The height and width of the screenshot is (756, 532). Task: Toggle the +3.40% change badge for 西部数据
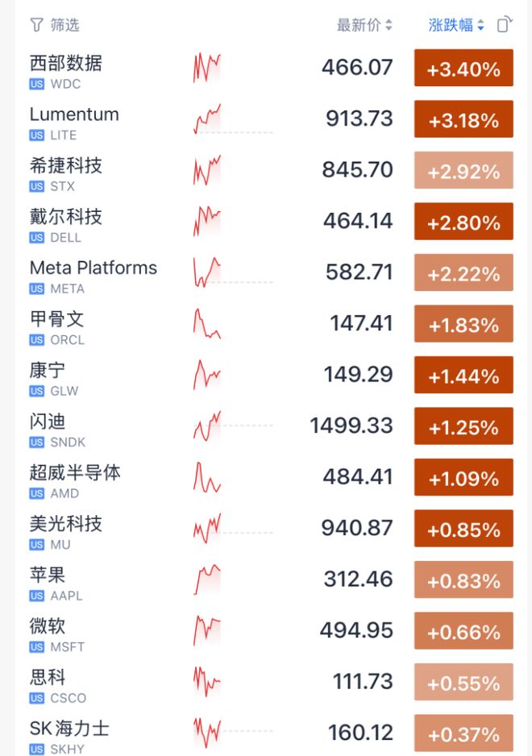pos(463,68)
